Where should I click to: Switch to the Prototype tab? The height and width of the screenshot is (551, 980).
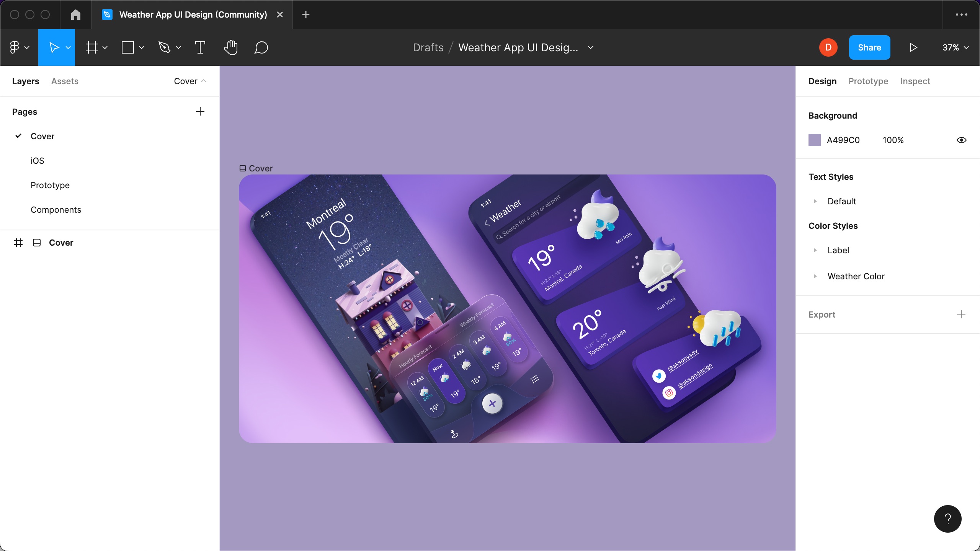click(x=868, y=81)
